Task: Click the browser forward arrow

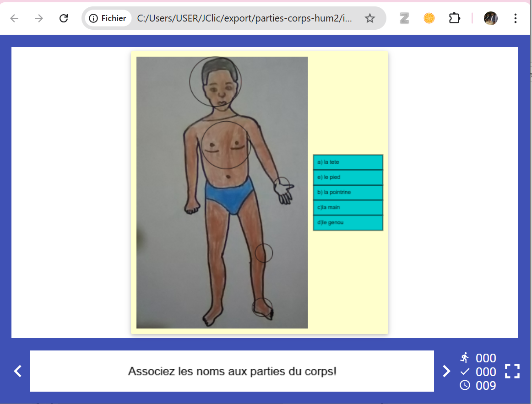Action: (39, 18)
